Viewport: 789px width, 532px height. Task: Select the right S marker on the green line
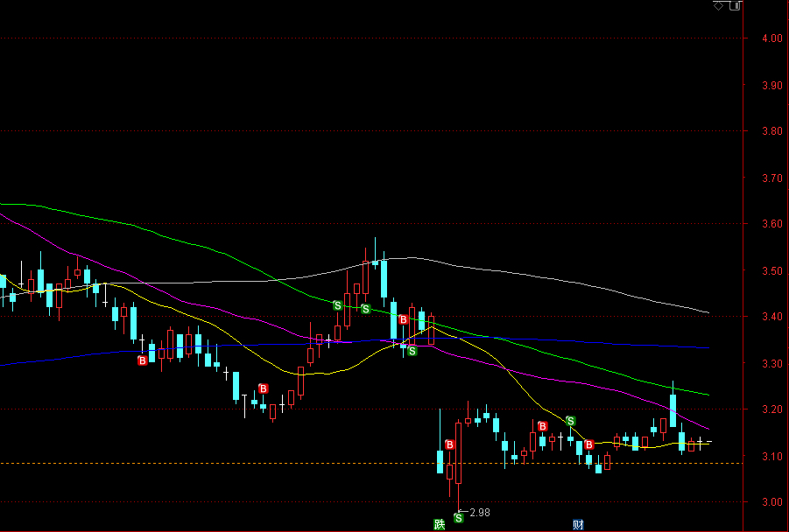click(366, 309)
